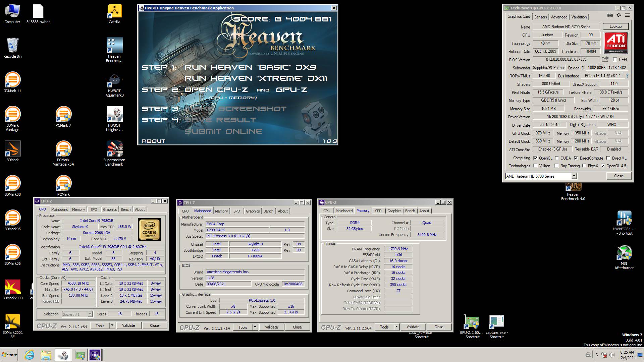Screen dimensions: 644x362
Task: Click the Bus Interface question mark
Action: click(627, 76)
